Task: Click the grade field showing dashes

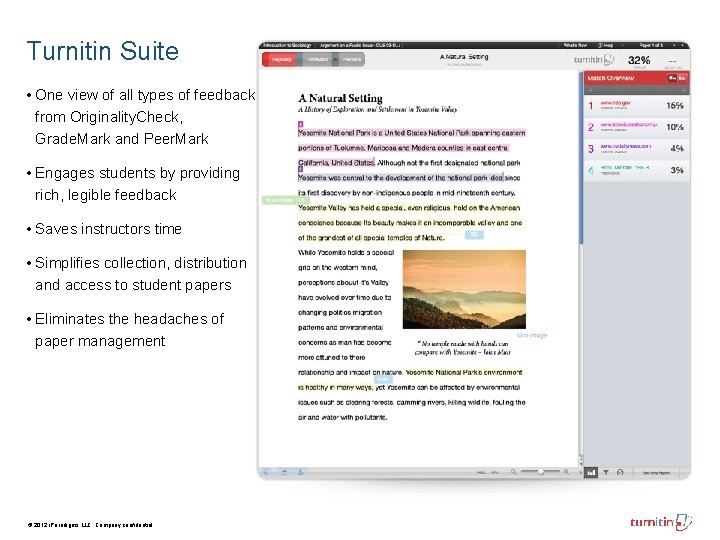Action: point(672,61)
